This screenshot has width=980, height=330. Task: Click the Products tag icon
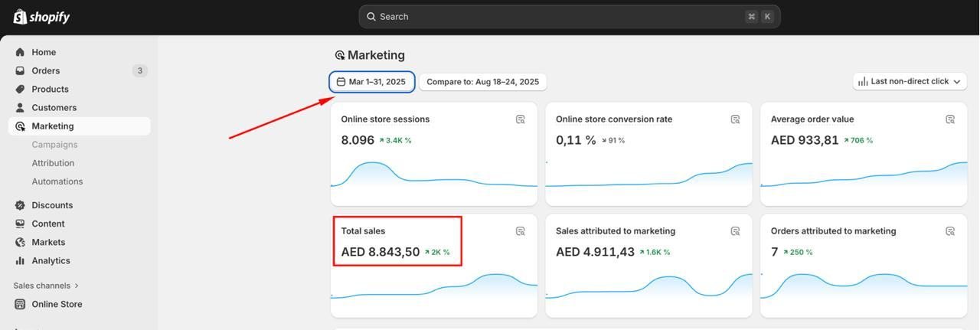[x=20, y=89]
